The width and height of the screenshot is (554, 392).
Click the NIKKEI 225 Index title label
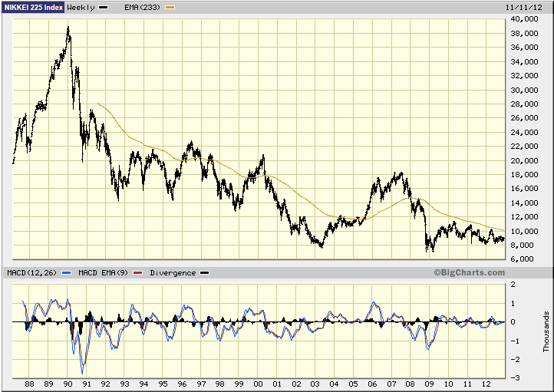pyautogui.click(x=34, y=7)
